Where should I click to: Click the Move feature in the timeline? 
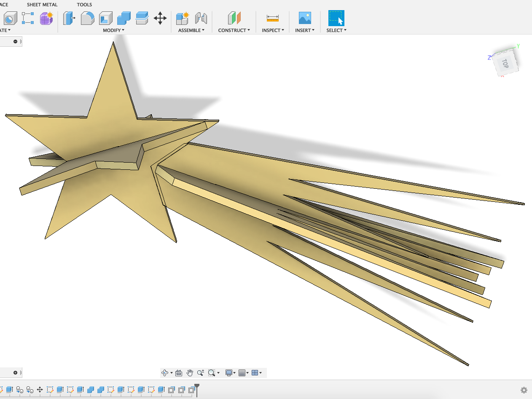[x=40, y=390]
